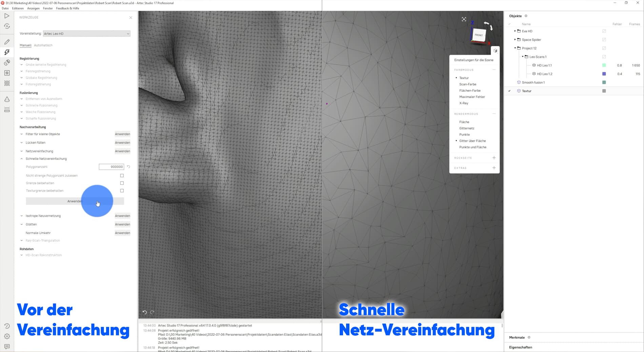Open the Autopilot mode icon
This screenshot has height=352, width=644.
point(6,26)
